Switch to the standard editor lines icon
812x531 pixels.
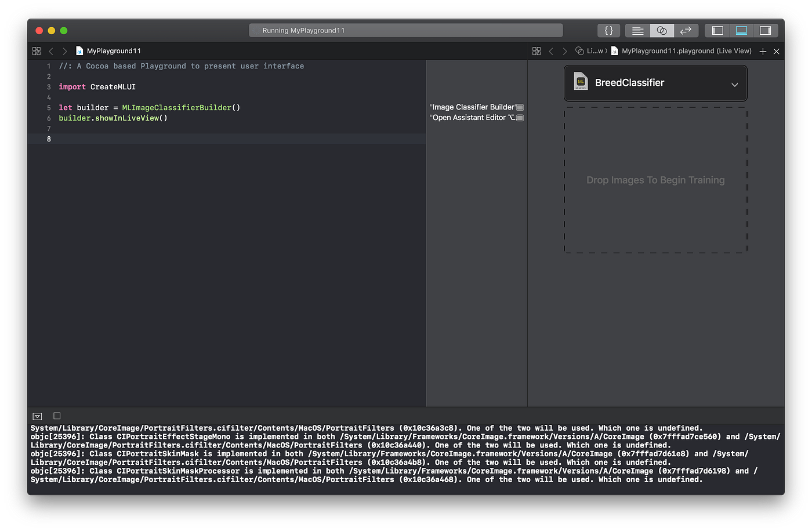click(637, 30)
